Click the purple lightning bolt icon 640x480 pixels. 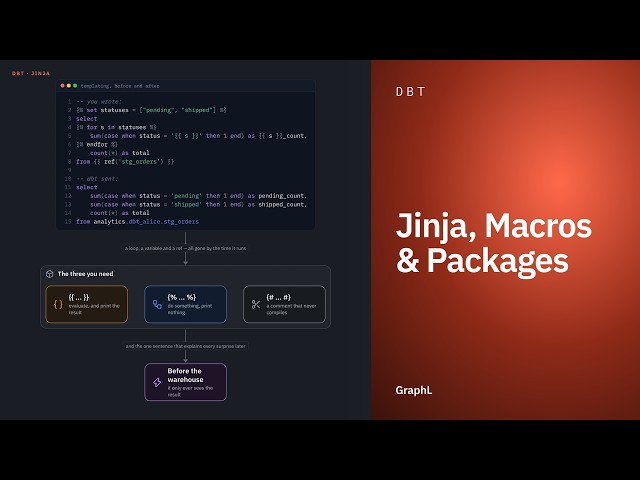point(157,382)
